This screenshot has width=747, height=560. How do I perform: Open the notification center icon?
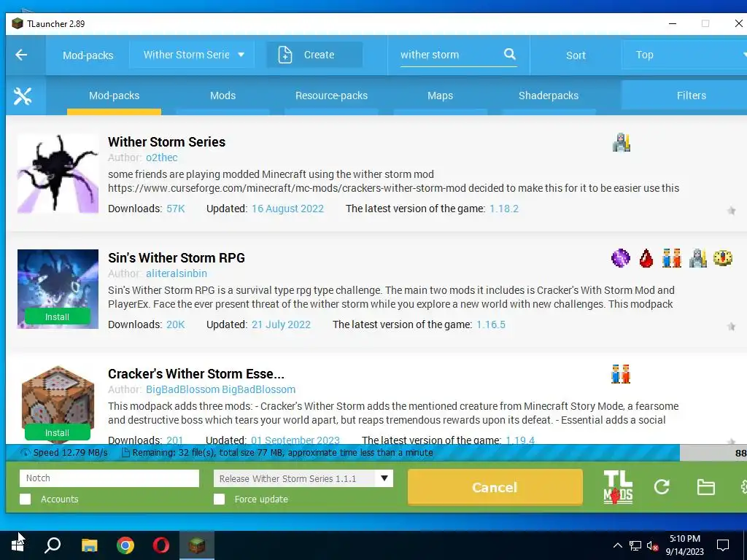[723, 545]
